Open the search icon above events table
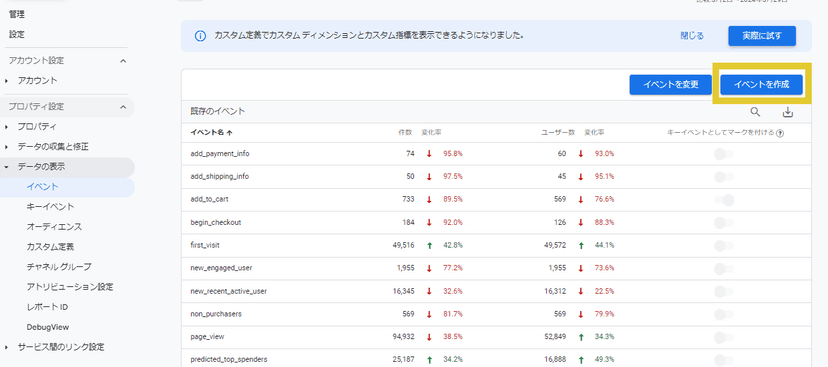Screen dimensions: 828x367 pos(756,112)
